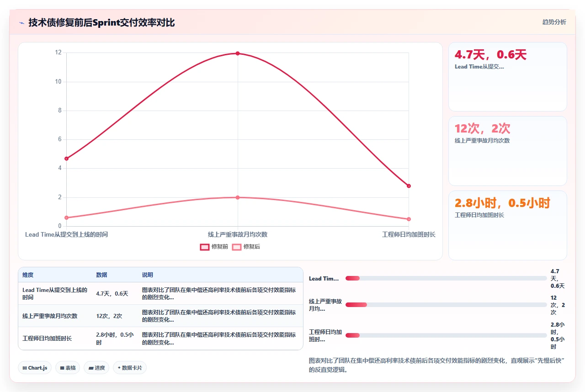
Task: Click the 线上严重事故月均次数 axis label
Action: click(238, 234)
